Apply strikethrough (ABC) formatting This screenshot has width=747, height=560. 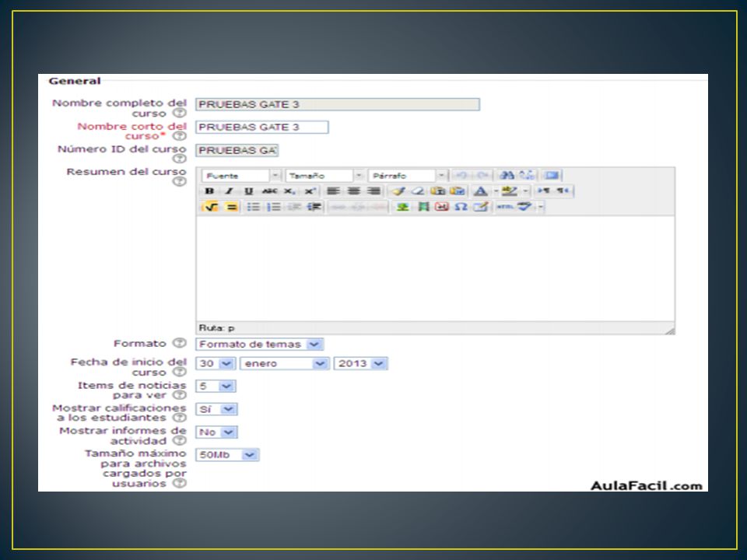click(269, 191)
